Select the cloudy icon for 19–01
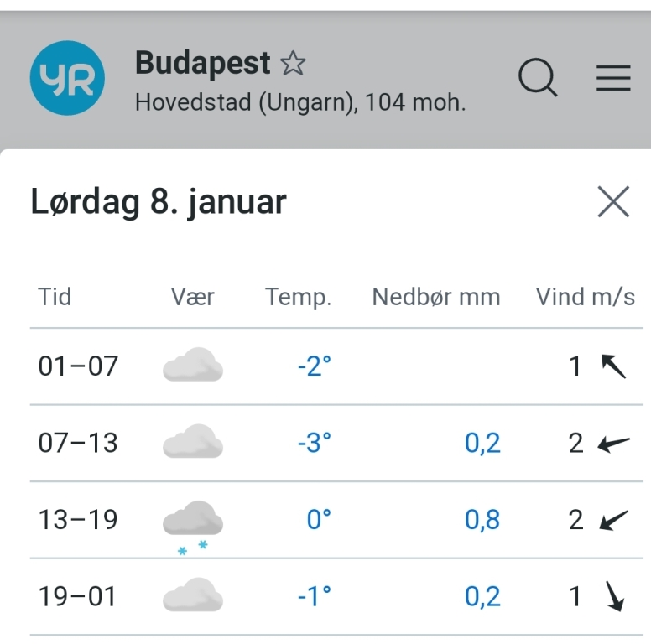 [x=193, y=595]
